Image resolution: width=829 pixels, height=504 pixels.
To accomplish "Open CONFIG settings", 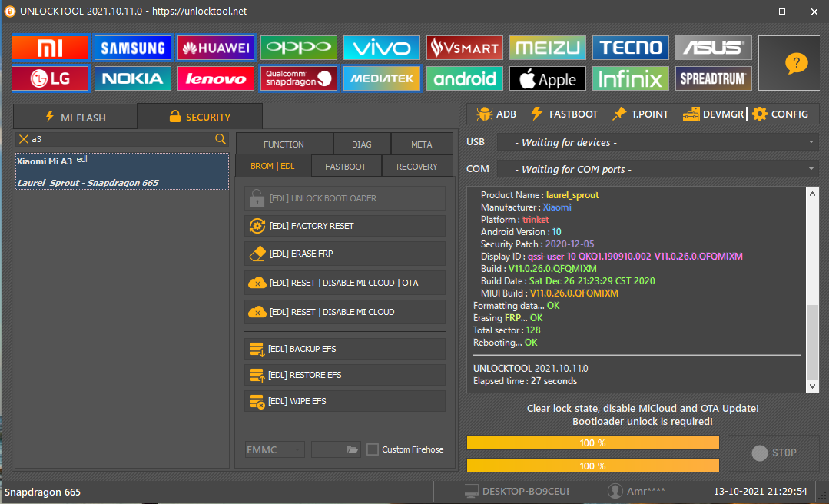I will (781, 114).
